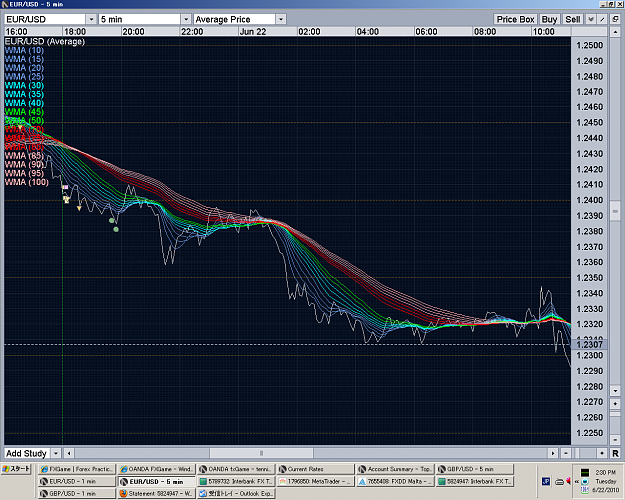The height and width of the screenshot is (500, 625).
Task: Click the horizontal time scrollbar thumb
Action: tap(261, 453)
